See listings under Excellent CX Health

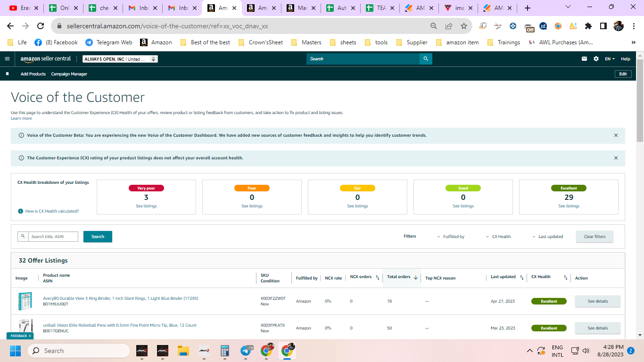click(x=569, y=206)
